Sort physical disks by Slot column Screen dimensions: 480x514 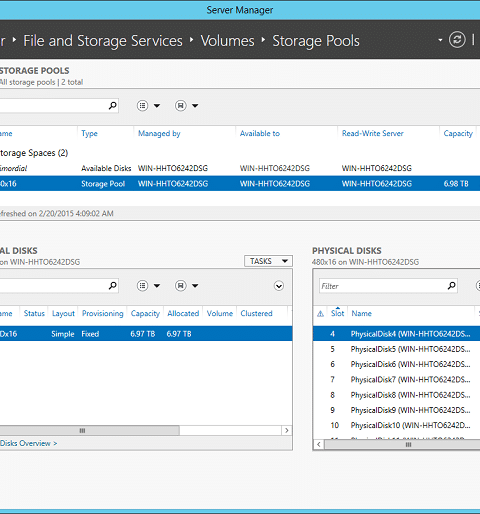click(337, 313)
